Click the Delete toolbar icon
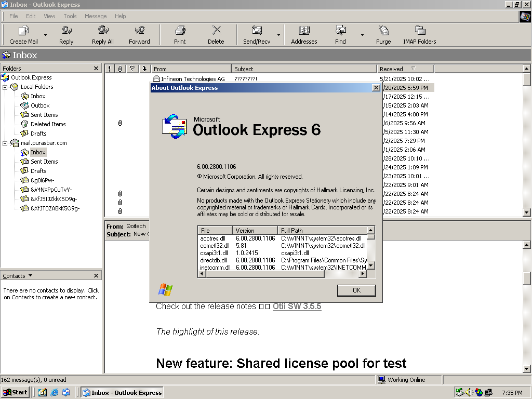This screenshot has width=532, height=399. click(x=216, y=31)
